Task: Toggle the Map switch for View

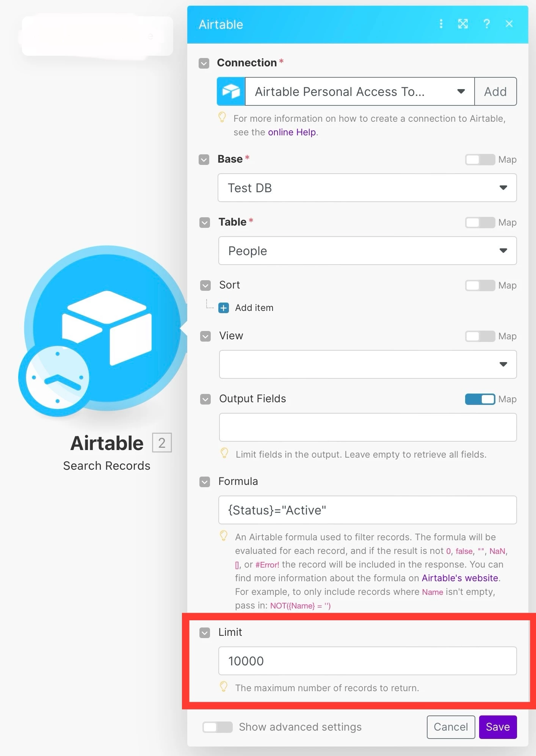Action: click(x=480, y=336)
